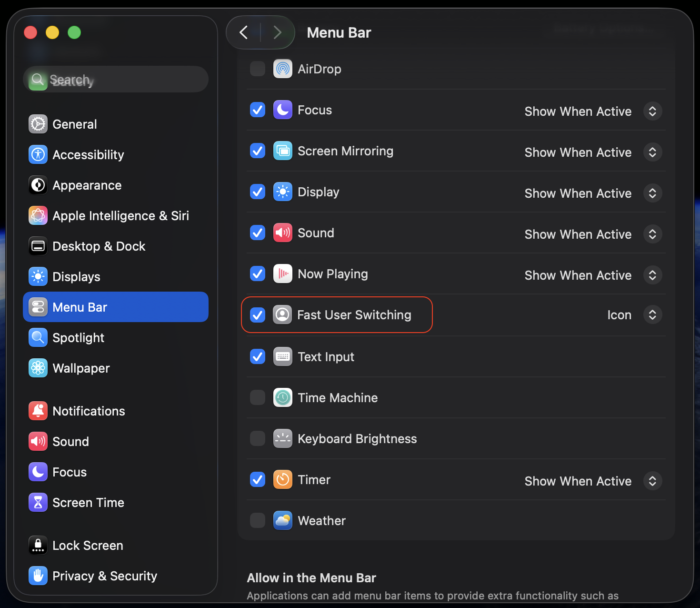Click the Wallpaper flower icon in sidebar
The width and height of the screenshot is (700, 608).
click(x=38, y=368)
